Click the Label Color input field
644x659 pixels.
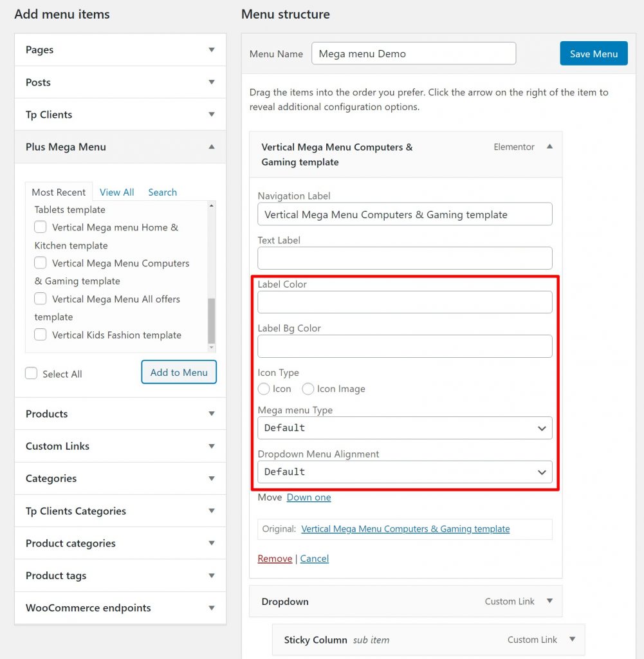pyautogui.click(x=405, y=302)
